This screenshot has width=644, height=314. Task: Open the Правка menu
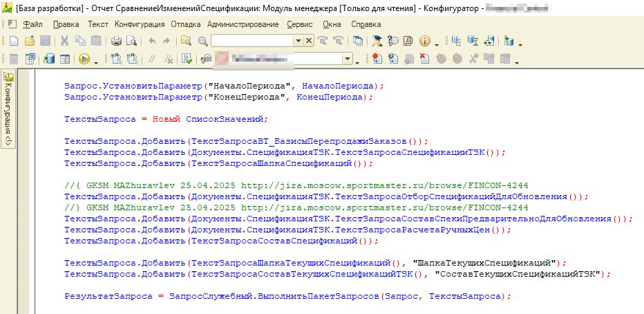click(66, 24)
